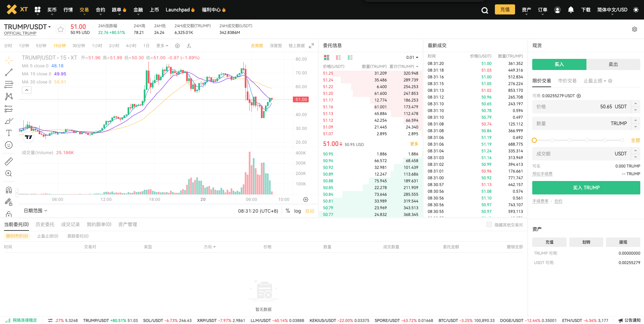This screenshot has width=644, height=324.
Task: Select the ruler measure tool
Action: point(9,161)
